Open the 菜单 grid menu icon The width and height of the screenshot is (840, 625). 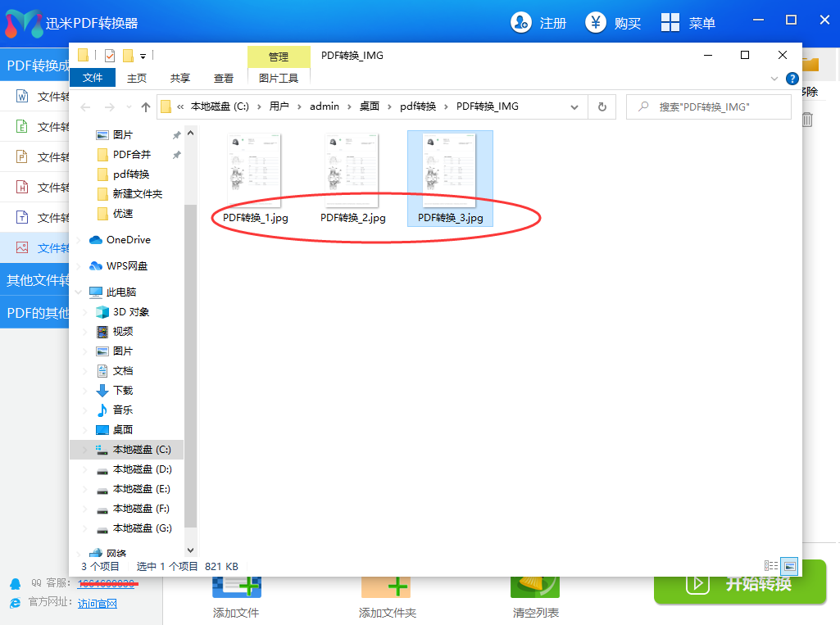click(x=670, y=23)
